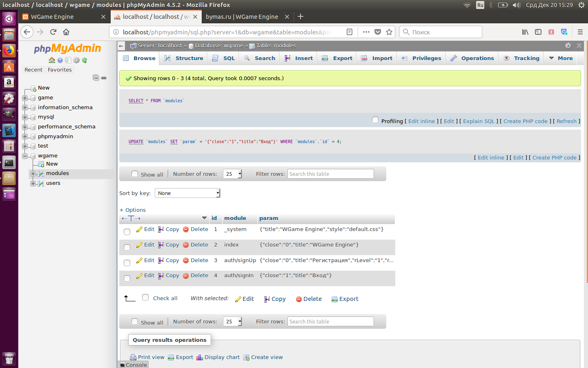The width and height of the screenshot is (588, 368).
Task: Switch to the Structure tab
Action: click(x=184, y=58)
